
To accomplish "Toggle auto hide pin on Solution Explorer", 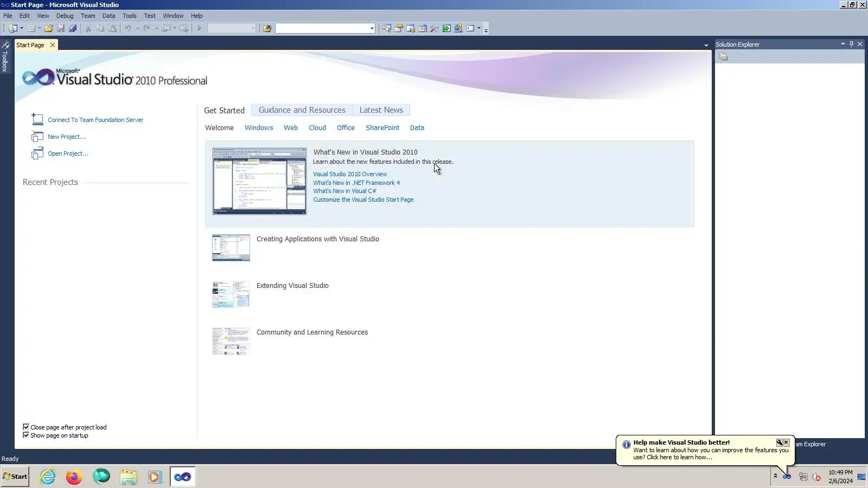I will tap(851, 44).
